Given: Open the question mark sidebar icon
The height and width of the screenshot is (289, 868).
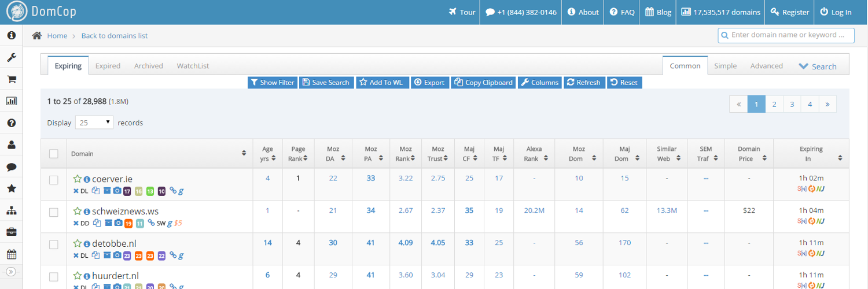Looking at the screenshot, I should 11,123.
